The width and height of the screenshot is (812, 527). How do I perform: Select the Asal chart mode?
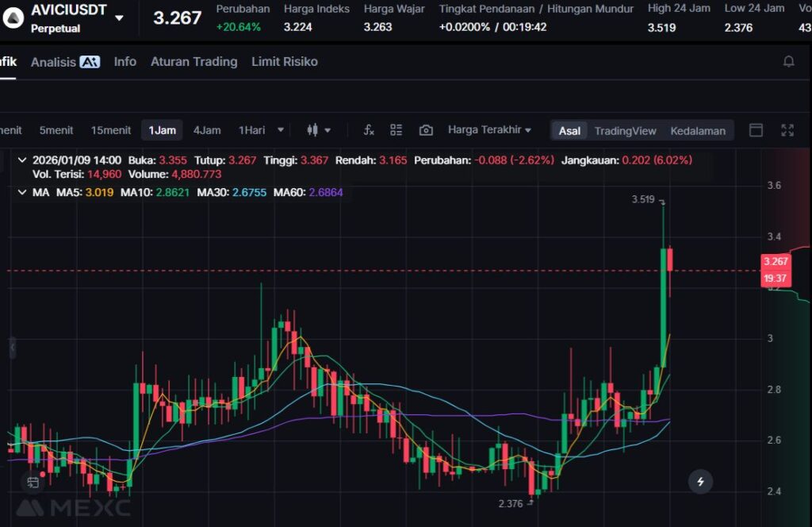[x=569, y=131]
